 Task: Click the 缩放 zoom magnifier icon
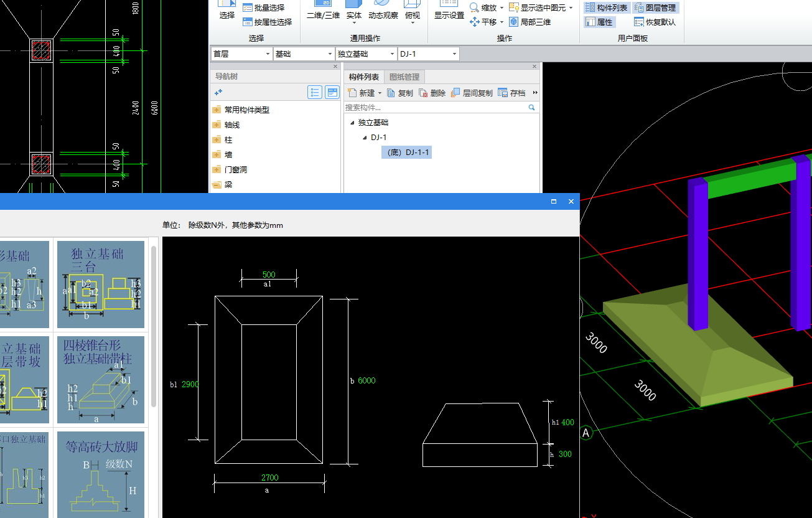point(475,7)
